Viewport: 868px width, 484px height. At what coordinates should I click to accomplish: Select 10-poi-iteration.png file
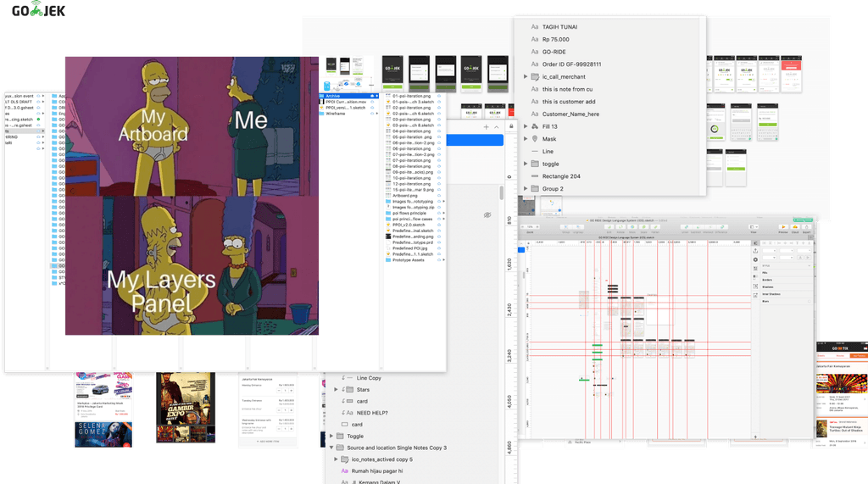pyautogui.click(x=411, y=178)
